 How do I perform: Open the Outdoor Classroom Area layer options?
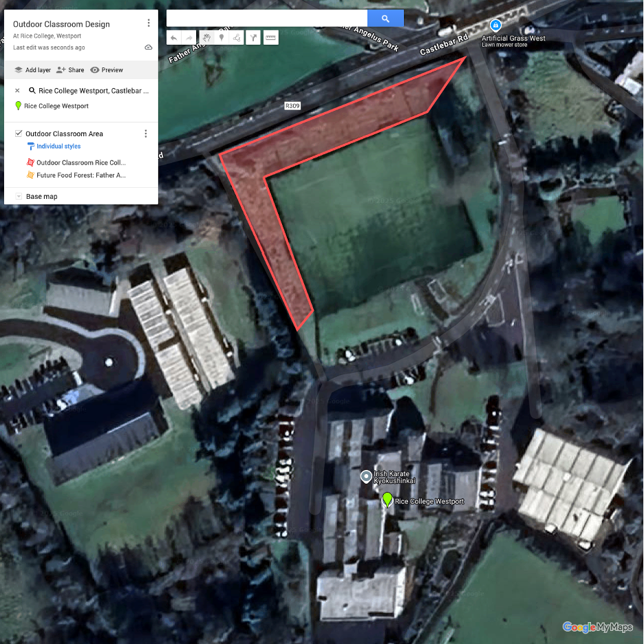tap(146, 133)
